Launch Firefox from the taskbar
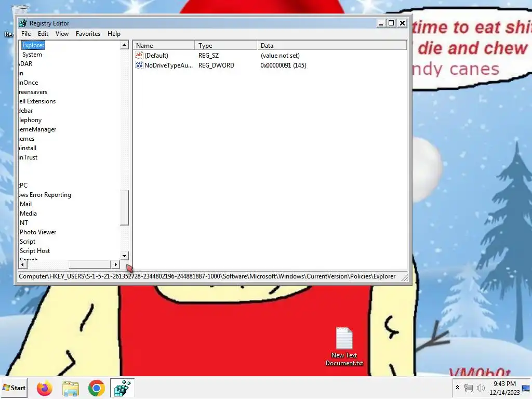The image size is (532, 399). 45,388
